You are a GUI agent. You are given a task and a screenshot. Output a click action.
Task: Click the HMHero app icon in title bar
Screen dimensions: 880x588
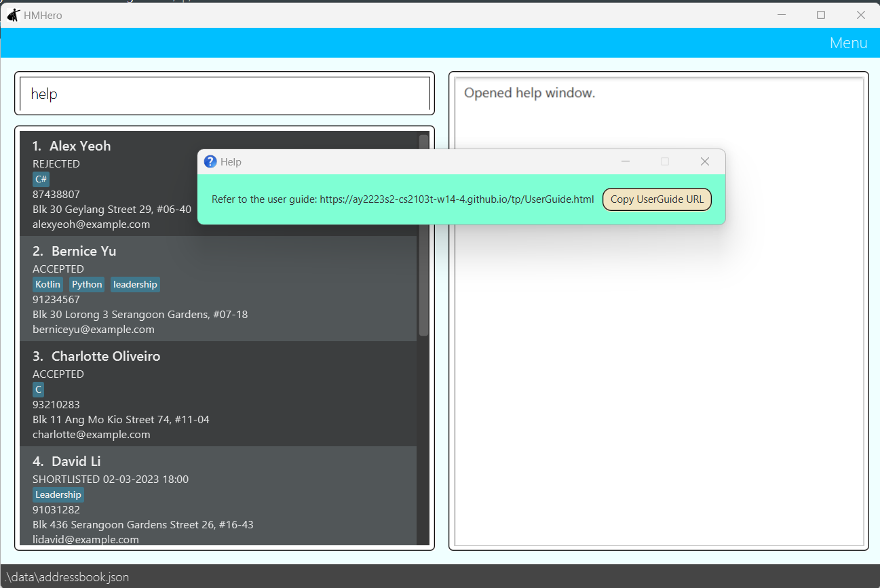pos(13,15)
